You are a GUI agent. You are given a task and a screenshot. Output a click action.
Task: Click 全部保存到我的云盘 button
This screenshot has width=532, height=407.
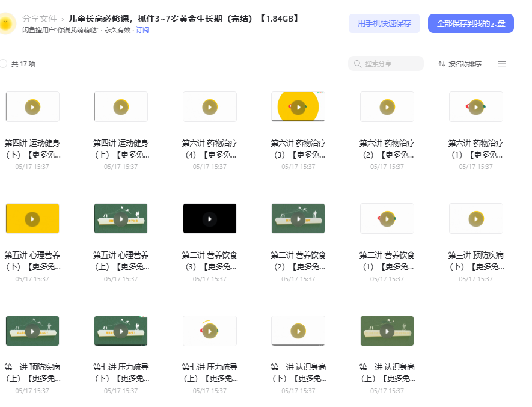471,23
